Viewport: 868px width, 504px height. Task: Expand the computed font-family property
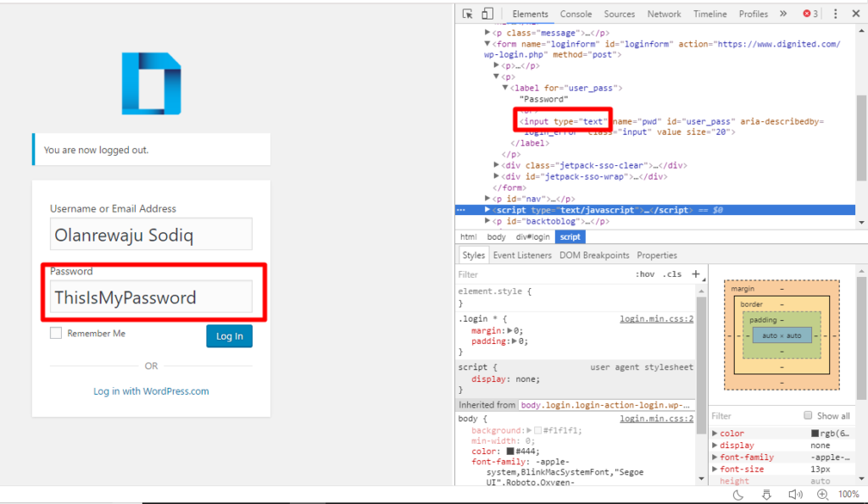(x=715, y=457)
